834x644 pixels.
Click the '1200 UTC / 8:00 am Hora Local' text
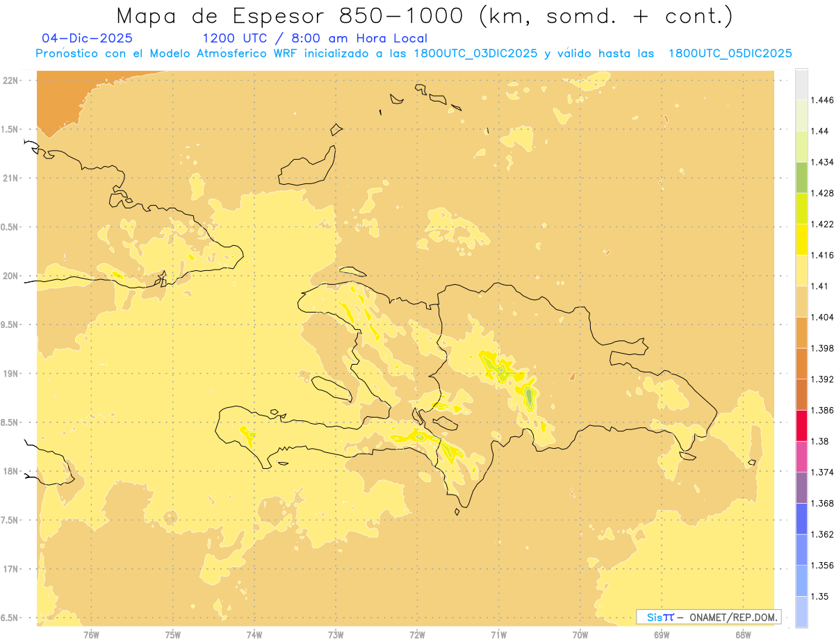[x=315, y=39]
